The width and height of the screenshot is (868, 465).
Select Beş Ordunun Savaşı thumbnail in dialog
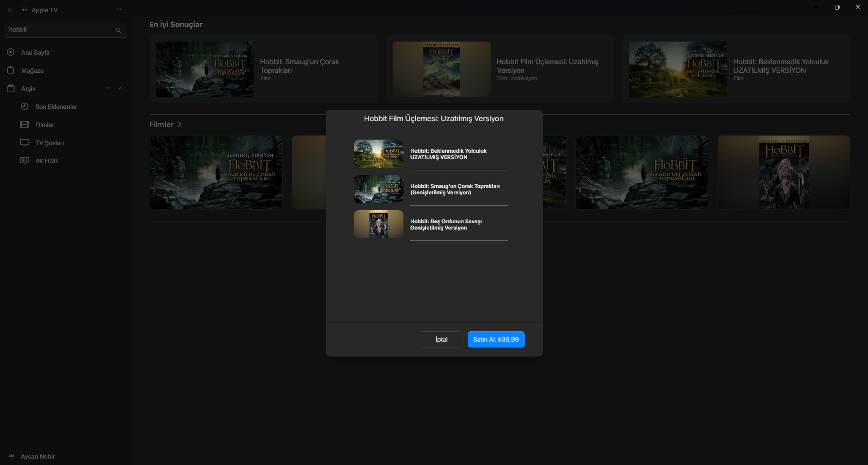(379, 224)
